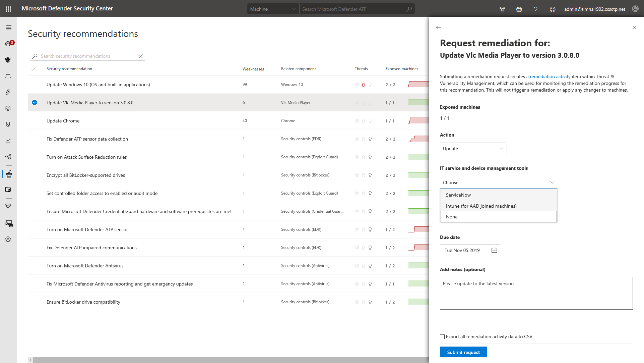
Task: Close the remediation flyout panel
Action: click(x=634, y=28)
